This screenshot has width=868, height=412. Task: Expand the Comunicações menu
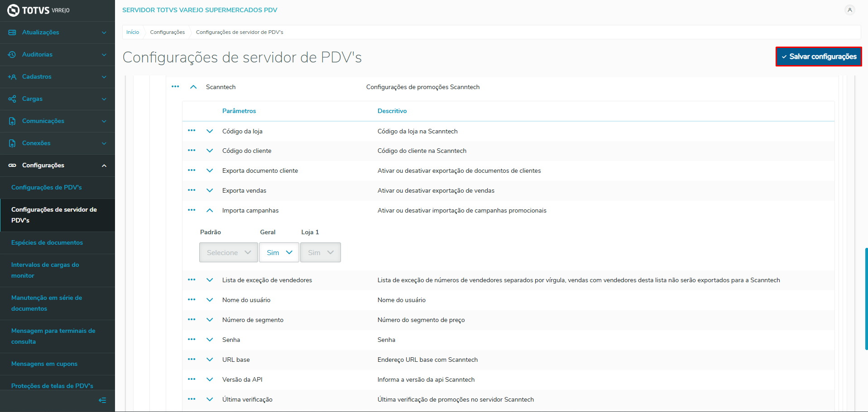click(104, 121)
